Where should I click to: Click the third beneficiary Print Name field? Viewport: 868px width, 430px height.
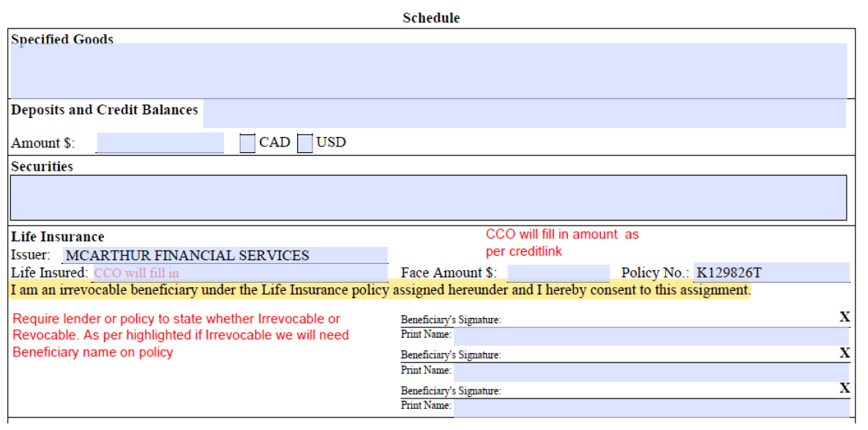click(651, 407)
